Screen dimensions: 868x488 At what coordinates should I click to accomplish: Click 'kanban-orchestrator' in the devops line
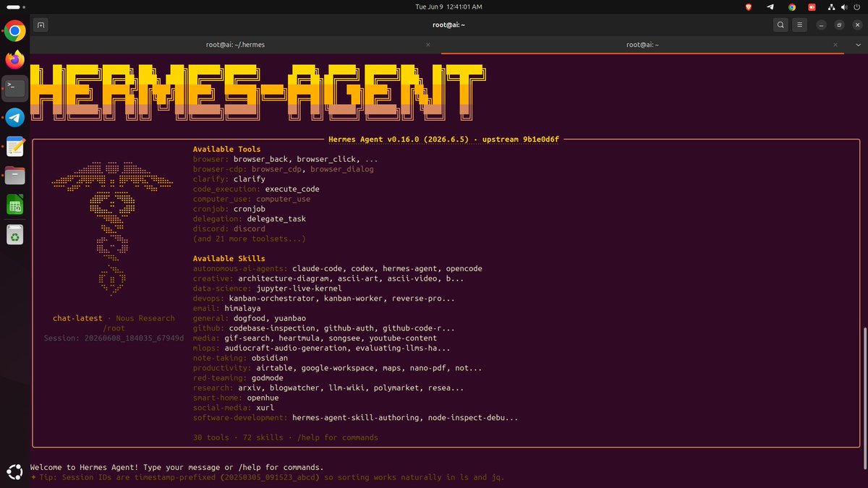(x=272, y=298)
